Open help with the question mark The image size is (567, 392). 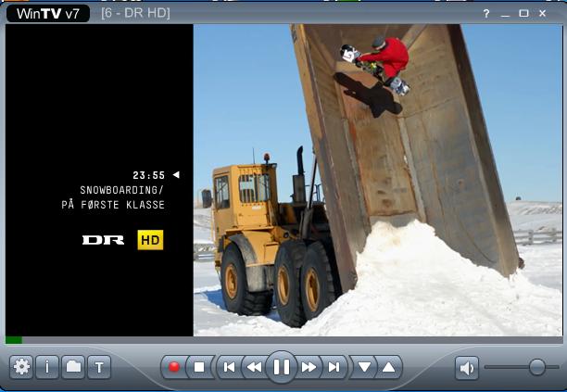pyautogui.click(x=486, y=13)
